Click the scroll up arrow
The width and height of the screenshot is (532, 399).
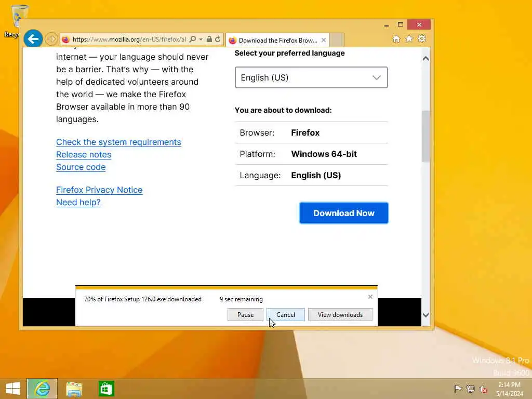[426, 59]
